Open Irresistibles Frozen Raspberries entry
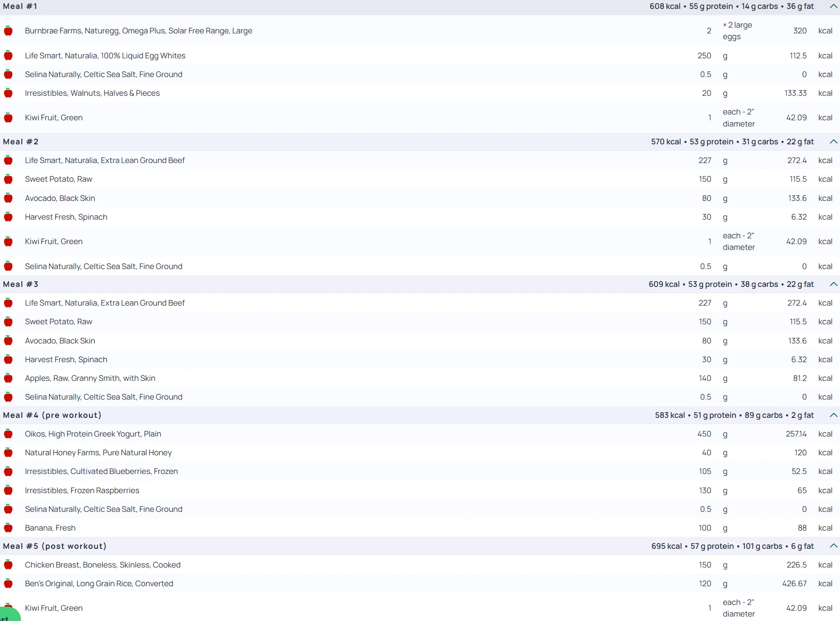Viewport: 840px width, 621px height. (x=82, y=490)
